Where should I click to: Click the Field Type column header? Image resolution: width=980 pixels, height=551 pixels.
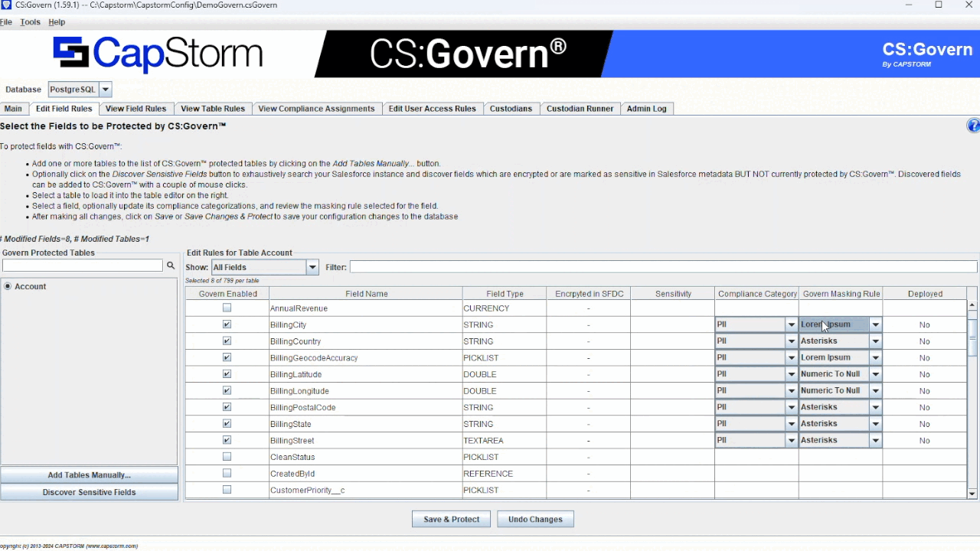[x=505, y=294]
